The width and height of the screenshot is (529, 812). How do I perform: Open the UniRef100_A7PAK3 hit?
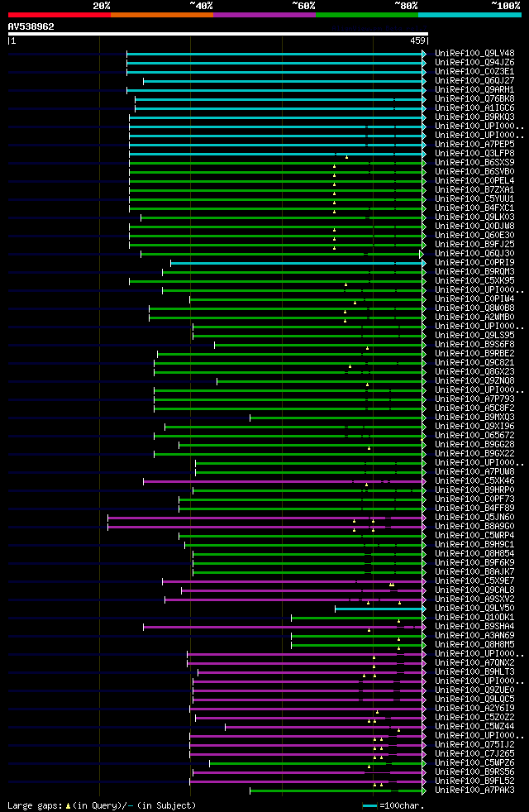point(474,791)
